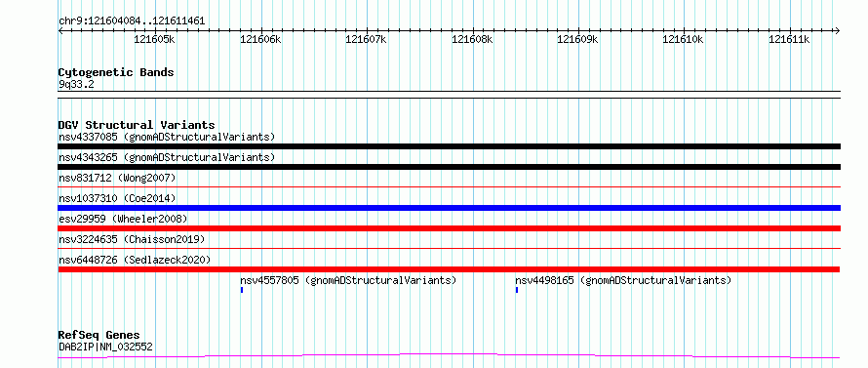This screenshot has height=368, width=868.
Task: Open the nsv831712 (Wong2007) variant label
Action: 117,178
